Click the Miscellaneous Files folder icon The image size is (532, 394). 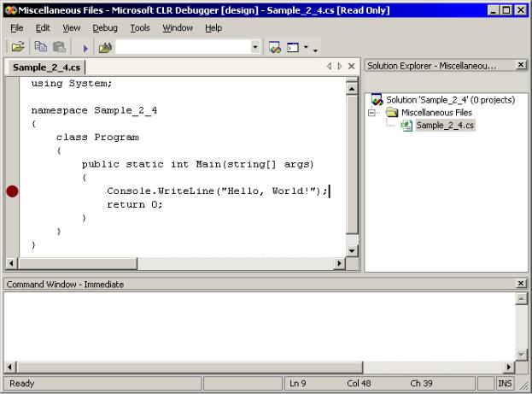392,112
